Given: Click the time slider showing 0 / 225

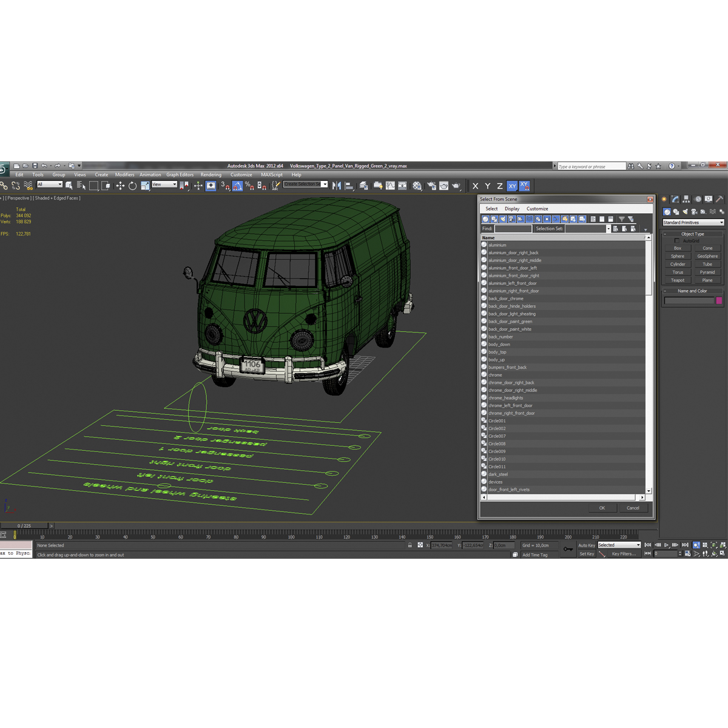Looking at the screenshot, I should tap(24, 526).
